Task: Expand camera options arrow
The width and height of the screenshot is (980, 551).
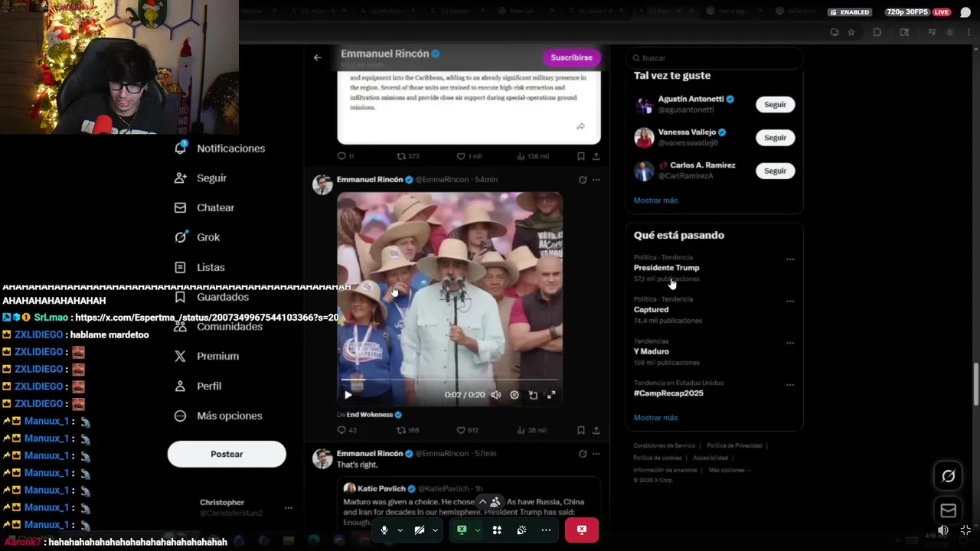Action: pos(435,530)
